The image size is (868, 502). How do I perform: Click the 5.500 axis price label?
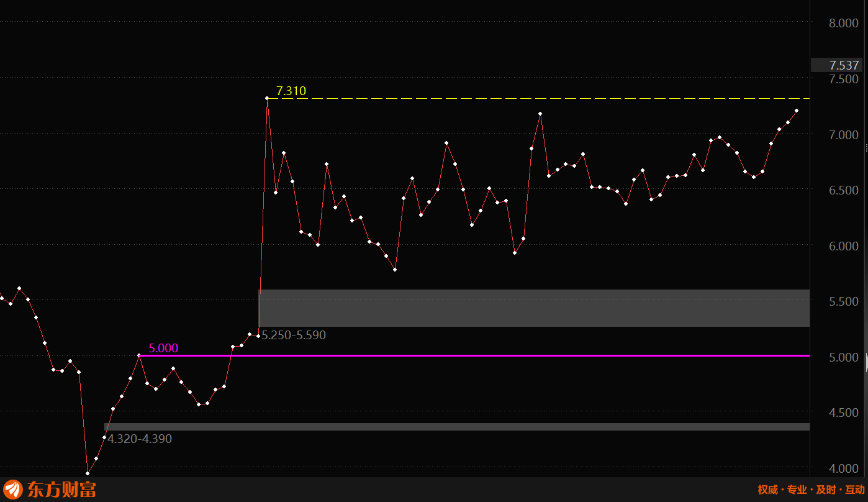coord(844,301)
